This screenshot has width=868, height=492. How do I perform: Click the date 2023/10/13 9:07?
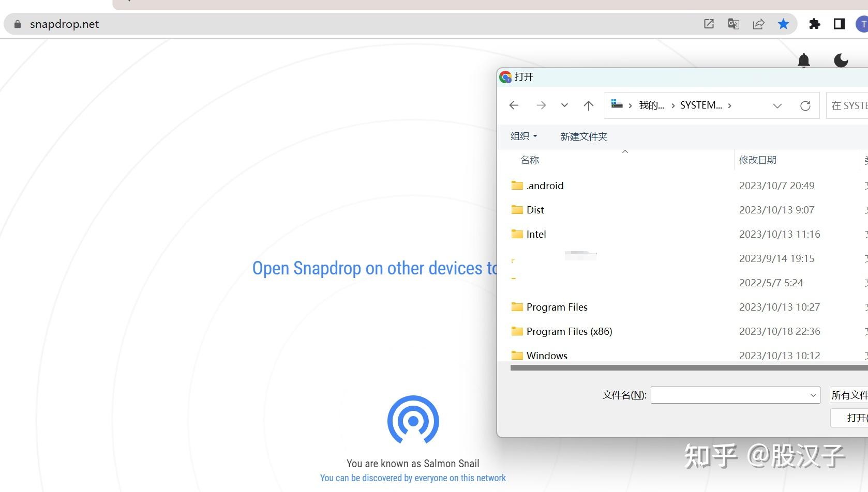pyautogui.click(x=777, y=210)
